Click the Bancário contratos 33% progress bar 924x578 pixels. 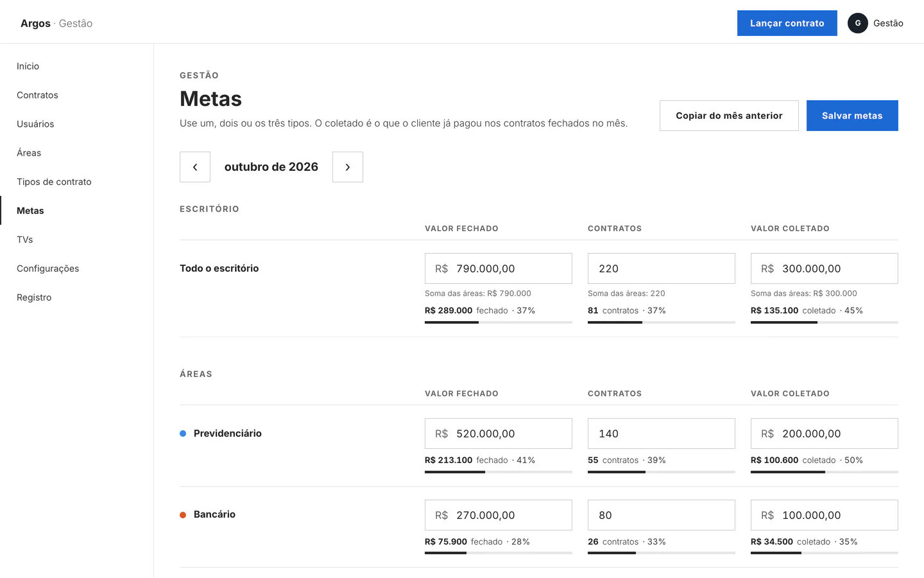click(x=662, y=553)
